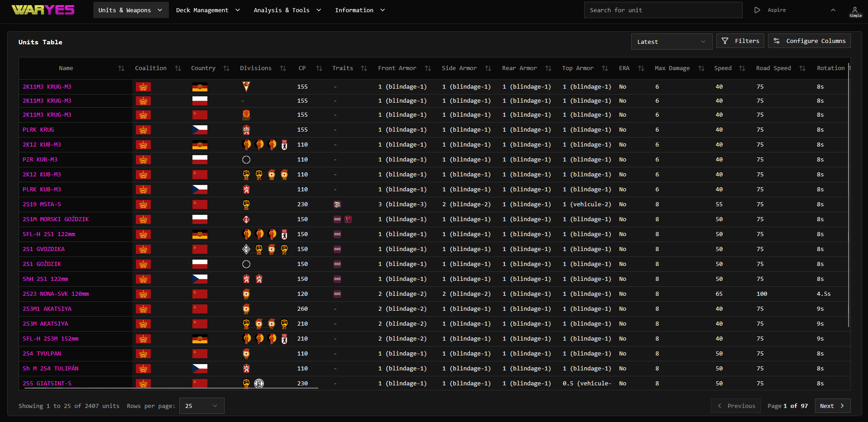
Task: Click the Next page button
Action: tap(832, 406)
